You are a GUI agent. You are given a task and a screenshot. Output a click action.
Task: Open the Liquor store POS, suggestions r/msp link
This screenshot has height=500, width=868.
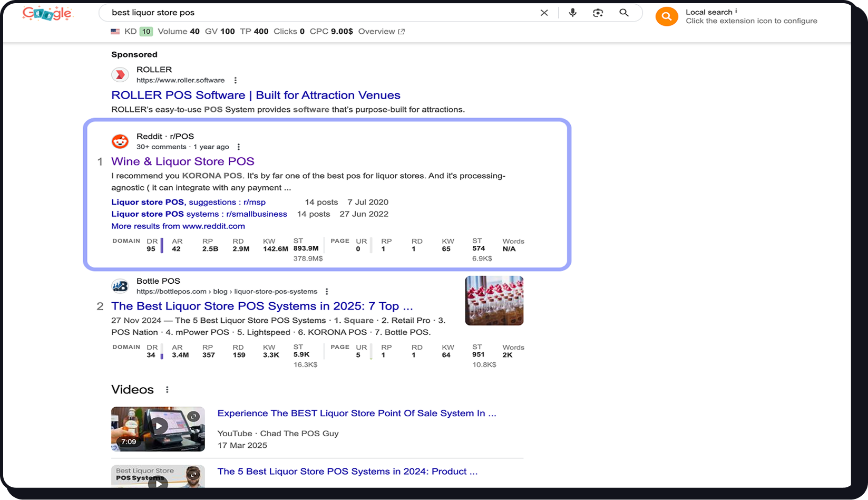point(188,203)
